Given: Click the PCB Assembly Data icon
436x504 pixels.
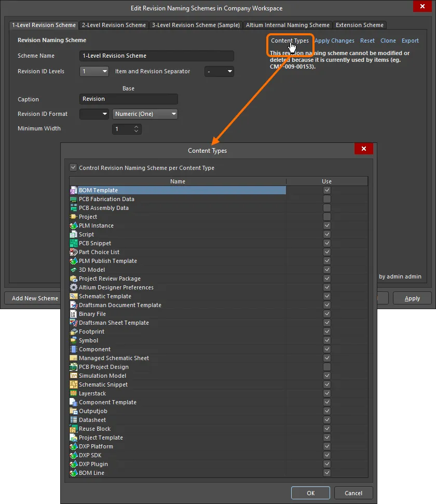Looking at the screenshot, I should [74, 208].
